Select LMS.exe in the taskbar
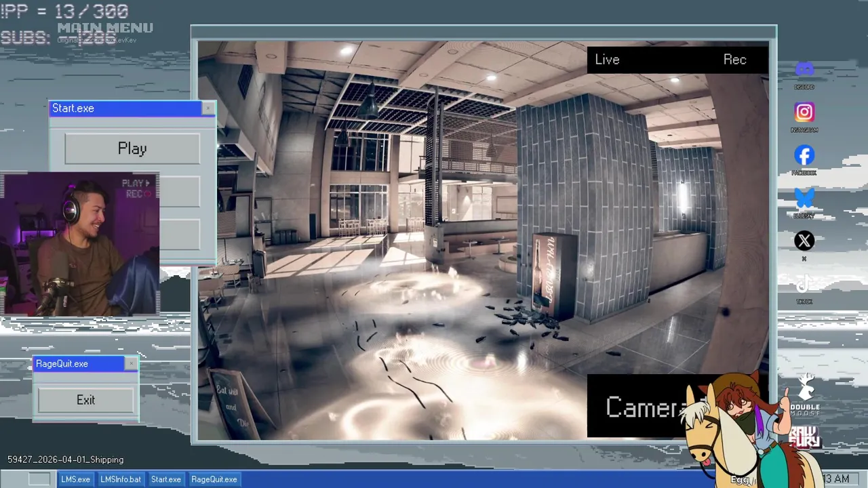868x488 pixels. coord(75,479)
